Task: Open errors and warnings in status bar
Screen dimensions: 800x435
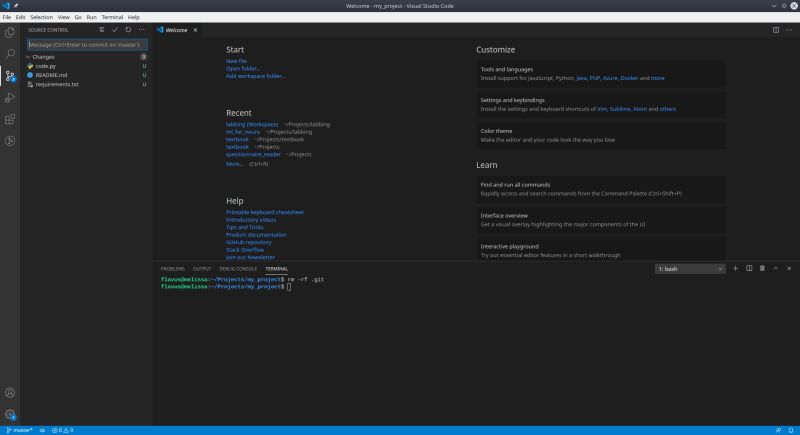Action: coord(62,430)
